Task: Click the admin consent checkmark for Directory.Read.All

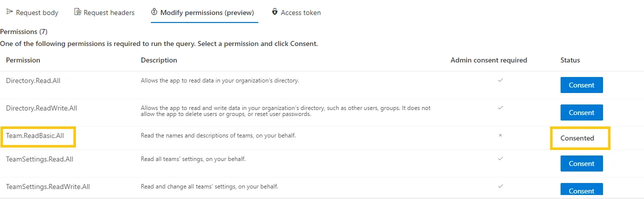Action: [x=500, y=80]
